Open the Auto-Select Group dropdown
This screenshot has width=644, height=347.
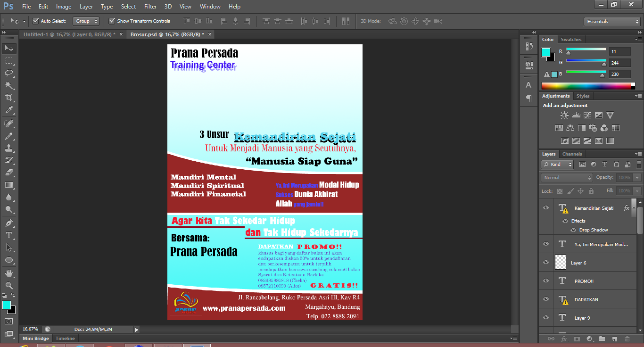tap(86, 21)
